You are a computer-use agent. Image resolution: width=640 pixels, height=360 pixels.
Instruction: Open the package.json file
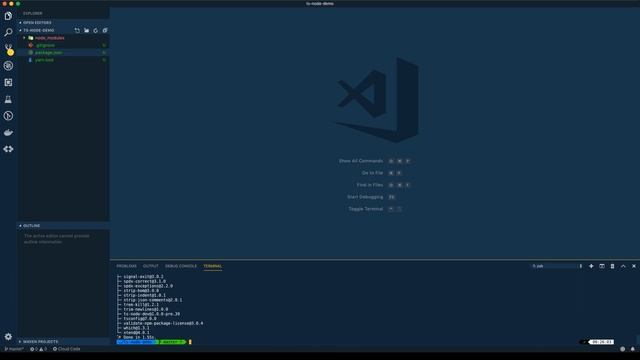click(48, 53)
